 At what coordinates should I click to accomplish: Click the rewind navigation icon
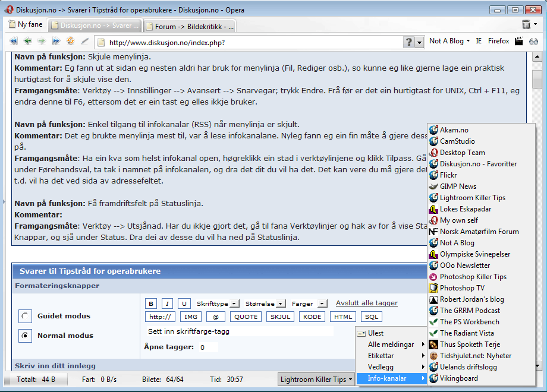pos(14,42)
